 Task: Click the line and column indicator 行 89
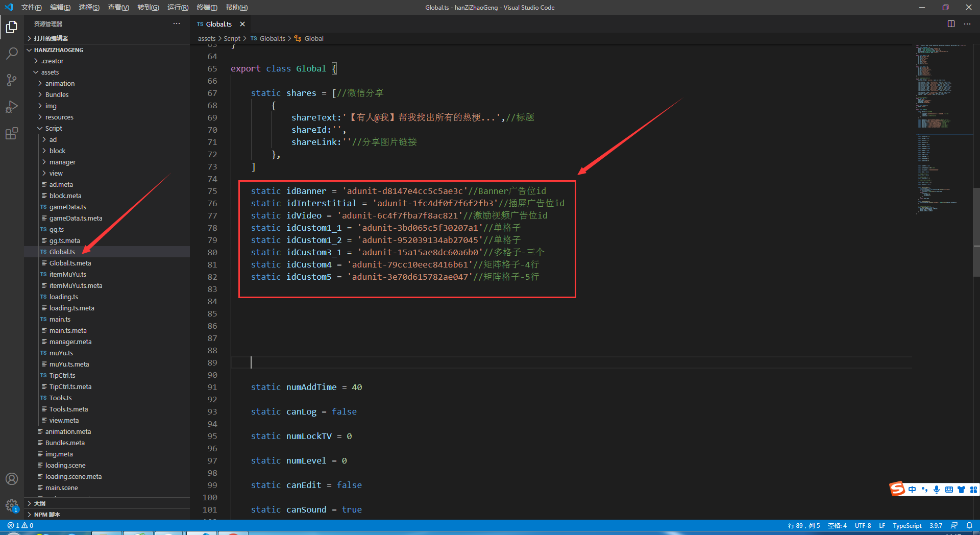pos(803,525)
